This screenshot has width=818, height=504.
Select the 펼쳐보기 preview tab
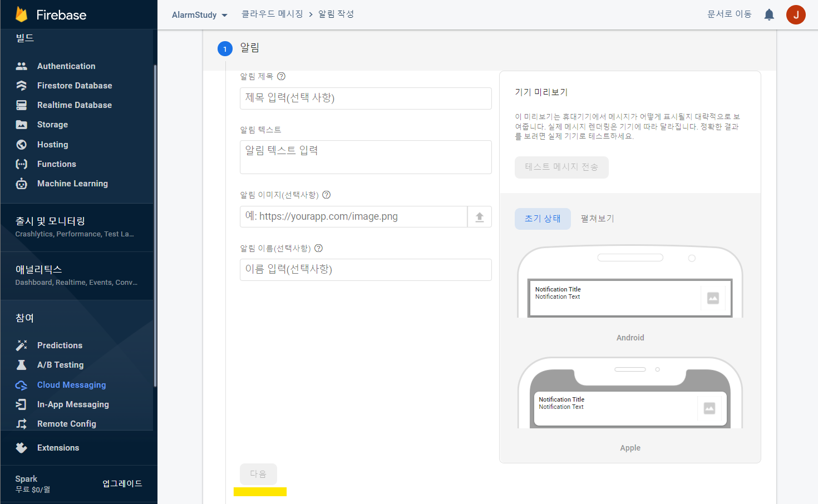click(597, 219)
